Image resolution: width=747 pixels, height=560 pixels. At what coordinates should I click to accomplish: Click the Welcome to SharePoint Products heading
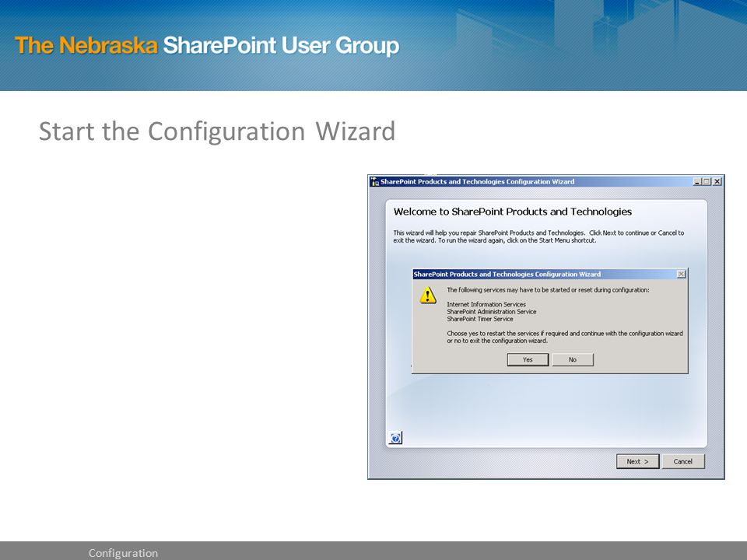513,212
